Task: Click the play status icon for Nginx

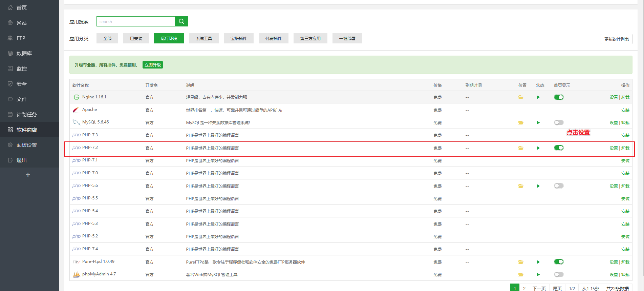Action: click(x=538, y=97)
